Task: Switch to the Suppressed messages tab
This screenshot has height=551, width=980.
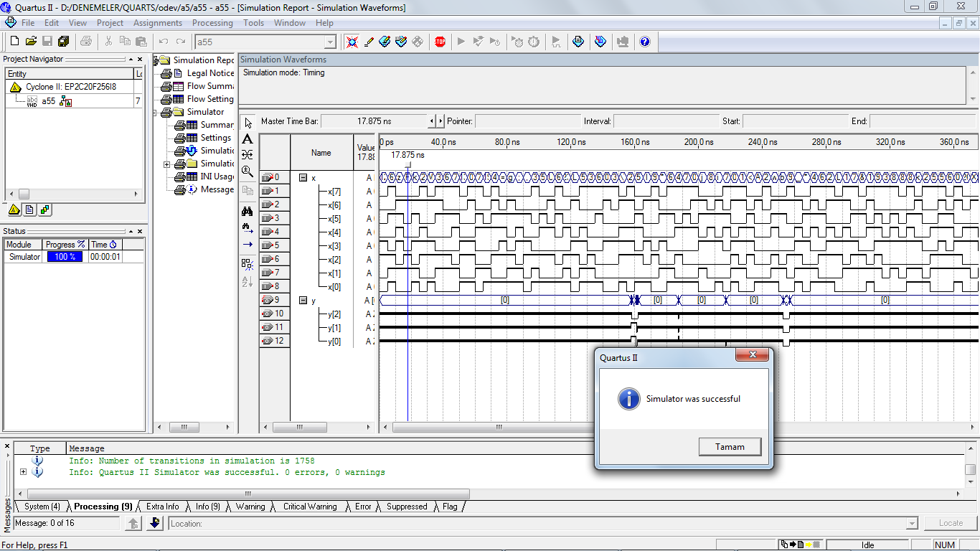Action: 407,507
